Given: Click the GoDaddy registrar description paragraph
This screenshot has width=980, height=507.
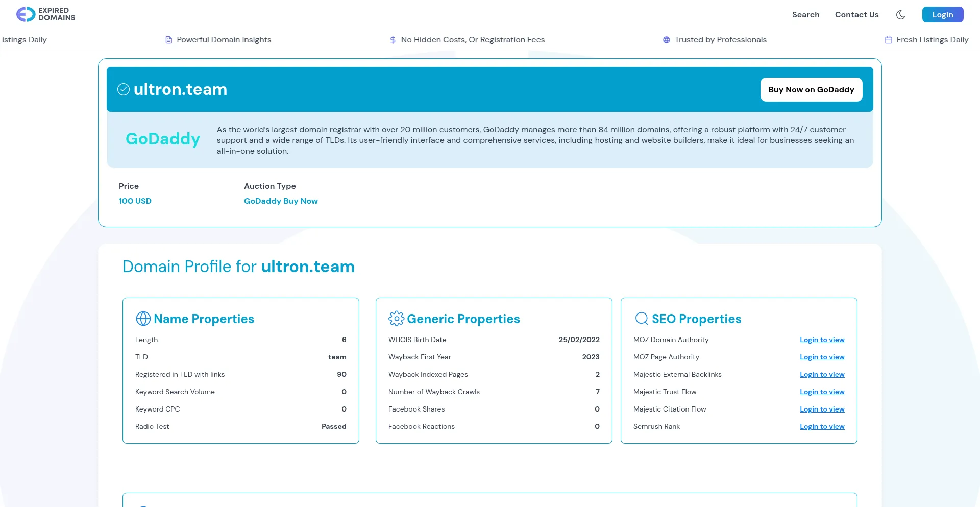Looking at the screenshot, I should coord(535,140).
